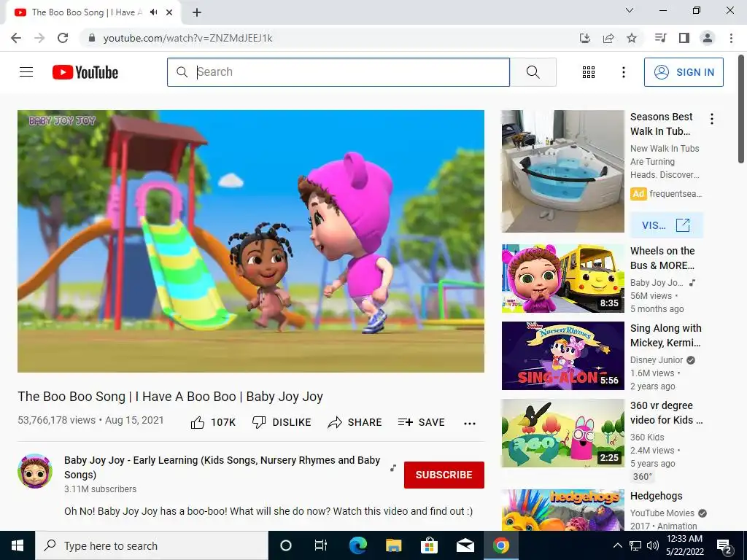Click the DISLIKE button
The image size is (747, 560).
tap(282, 422)
